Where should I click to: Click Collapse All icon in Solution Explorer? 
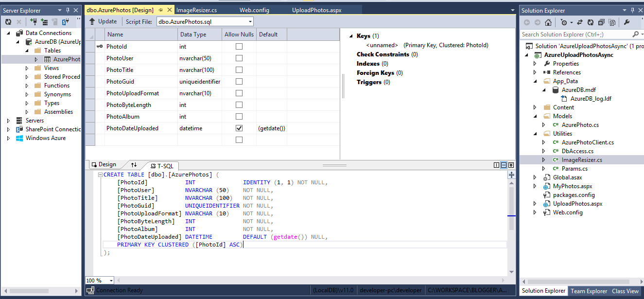pyautogui.click(x=601, y=22)
